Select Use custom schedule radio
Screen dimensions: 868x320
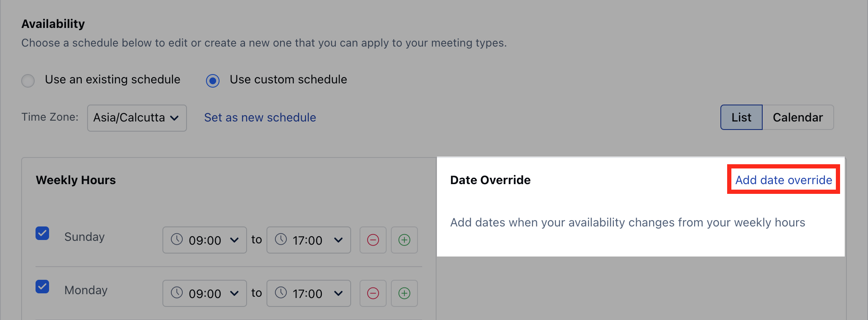pyautogui.click(x=213, y=80)
